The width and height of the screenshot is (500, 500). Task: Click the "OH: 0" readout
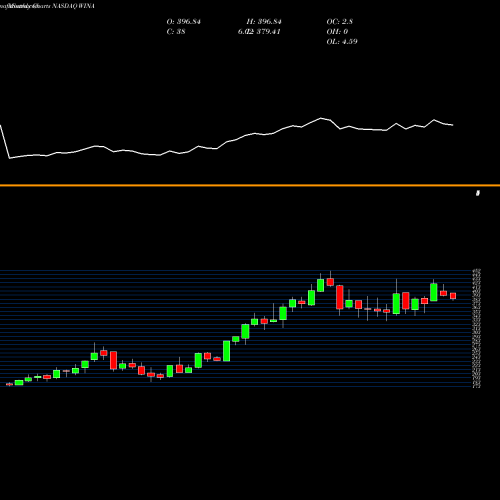coord(337,32)
